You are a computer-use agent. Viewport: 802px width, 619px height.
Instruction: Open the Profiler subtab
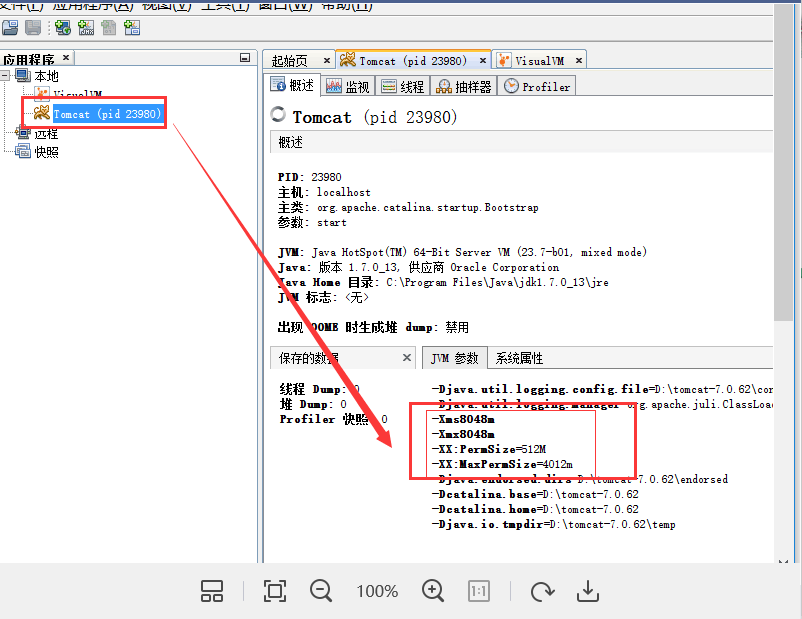(x=537, y=86)
